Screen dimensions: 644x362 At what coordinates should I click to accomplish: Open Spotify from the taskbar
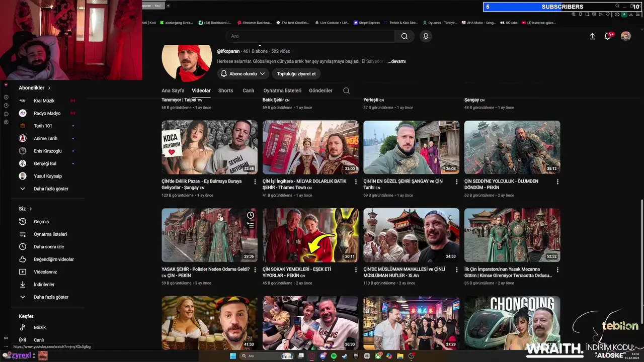pyautogui.click(x=334, y=356)
